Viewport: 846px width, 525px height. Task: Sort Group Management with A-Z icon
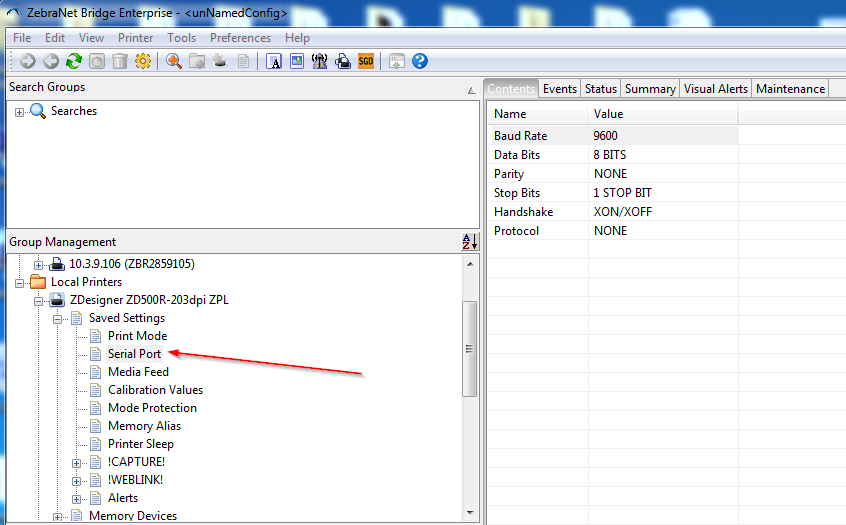pyautogui.click(x=470, y=242)
